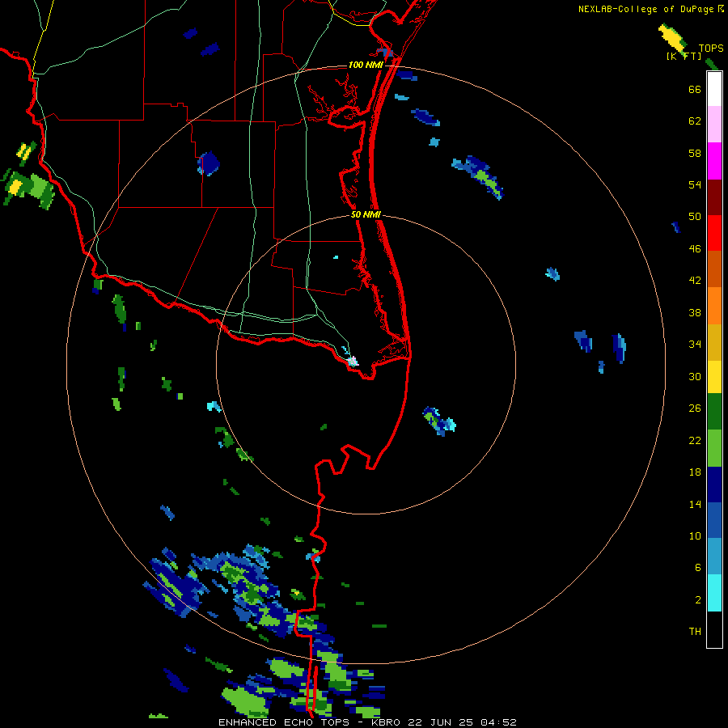Click the KBRO station identifier in footer
Image resolution: width=728 pixels, height=728 pixels.
coord(385,722)
